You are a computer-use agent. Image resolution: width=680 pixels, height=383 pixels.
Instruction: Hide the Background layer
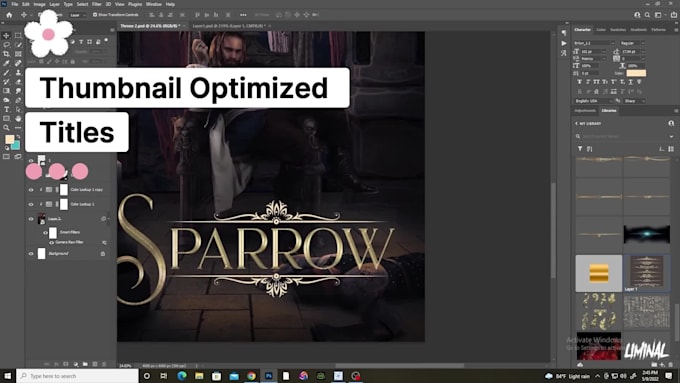pyautogui.click(x=31, y=254)
